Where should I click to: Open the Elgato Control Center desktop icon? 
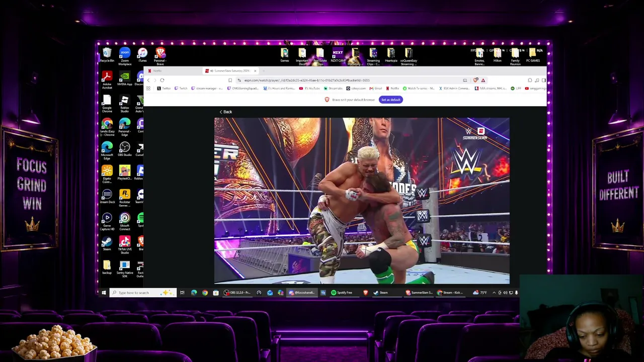point(107,174)
